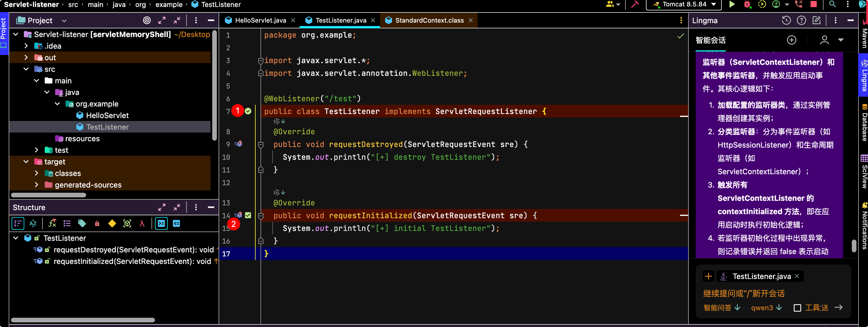Switch to the HelloServlet.java tab
868x327 pixels.
[260, 20]
